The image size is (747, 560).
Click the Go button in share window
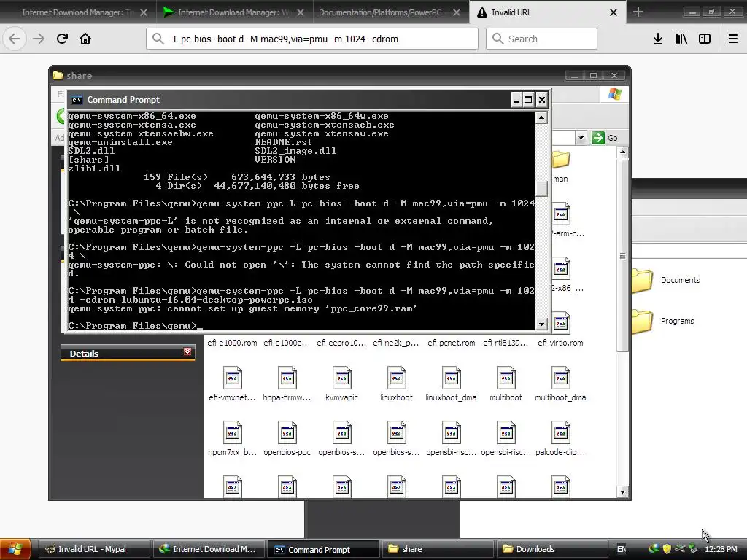pos(605,138)
